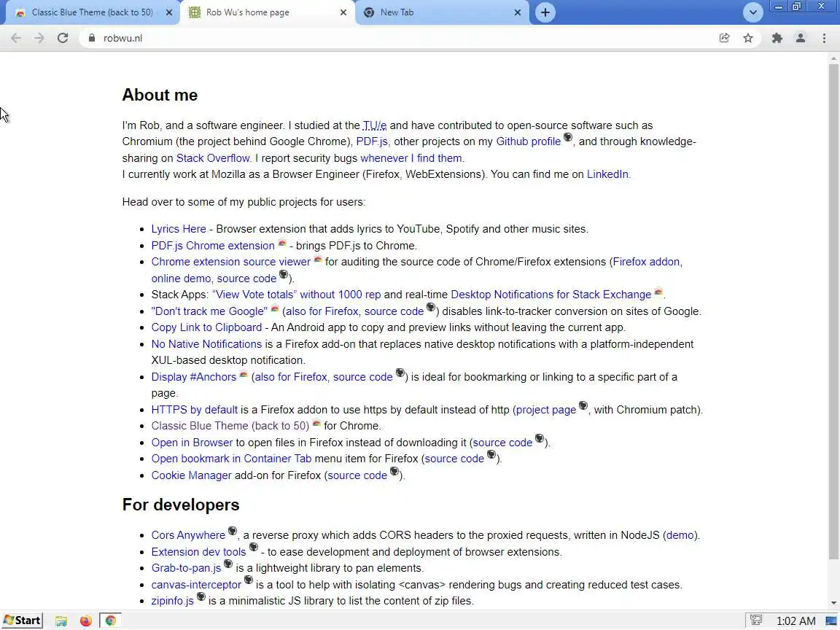Open bookmark in Container Tab link

click(x=231, y=459)
